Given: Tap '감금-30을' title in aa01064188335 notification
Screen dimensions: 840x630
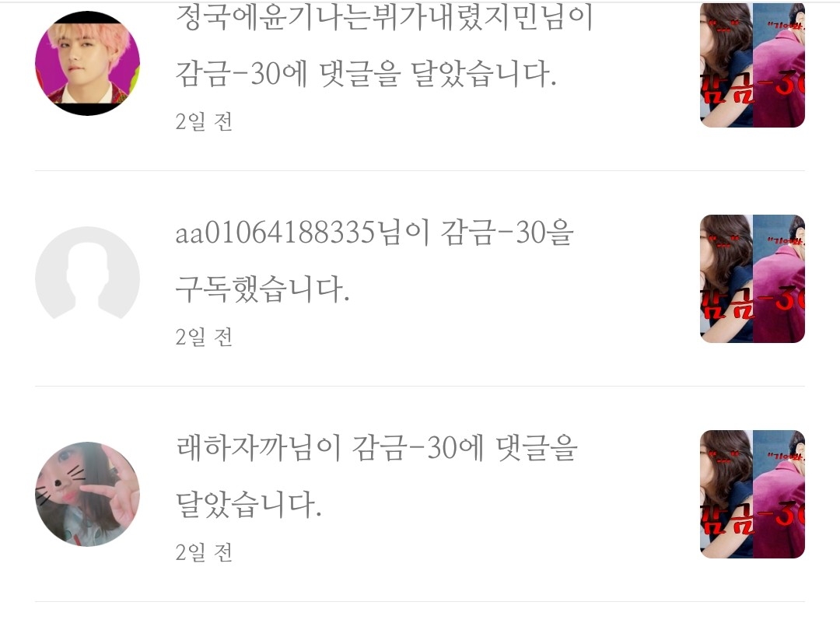Looking at the screenshot, I should point(507,233).
